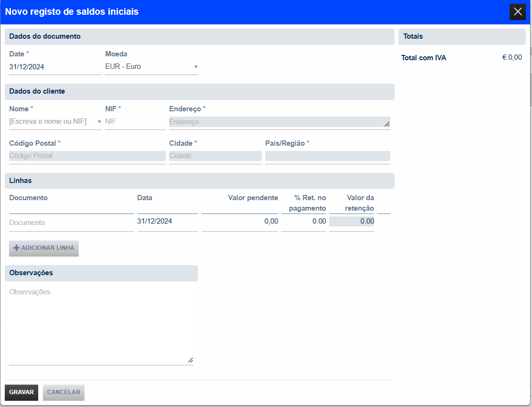
Task: Click the dialog title Novo registo de saldos iniciais
Action: pyautogui.click(x=72, y=12)
